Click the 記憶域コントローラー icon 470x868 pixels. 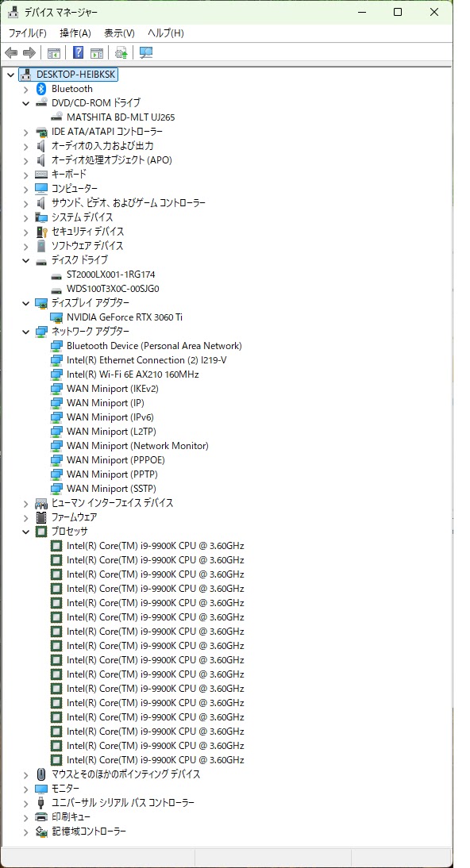41,832
